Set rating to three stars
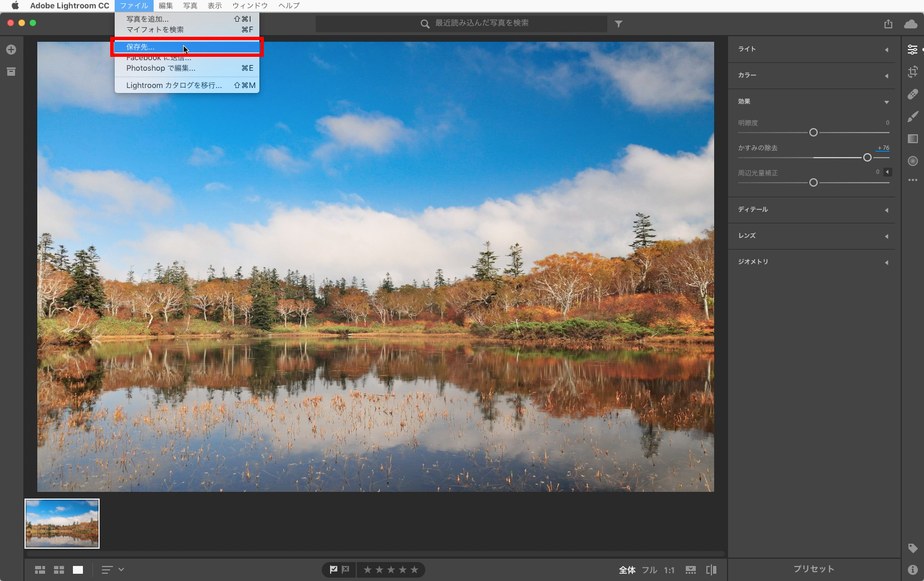The image size is (924, 581). pos(391,570)
